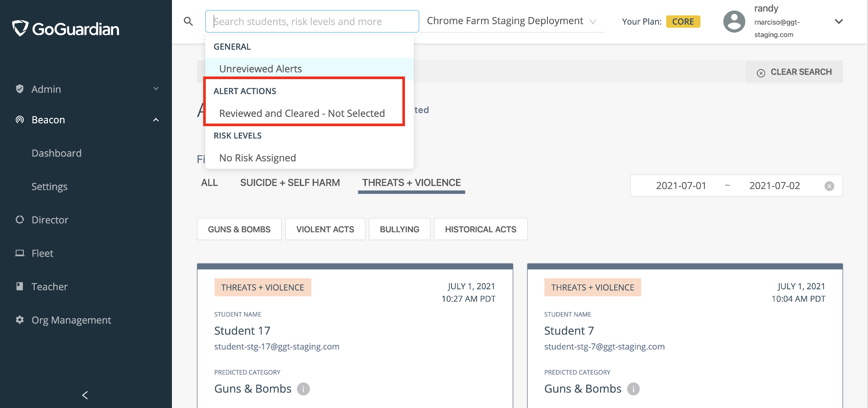The width and height of the screenshot is (868, 408).
Task: Expand the Admin menu chevron
Action: tap(156, 89)
